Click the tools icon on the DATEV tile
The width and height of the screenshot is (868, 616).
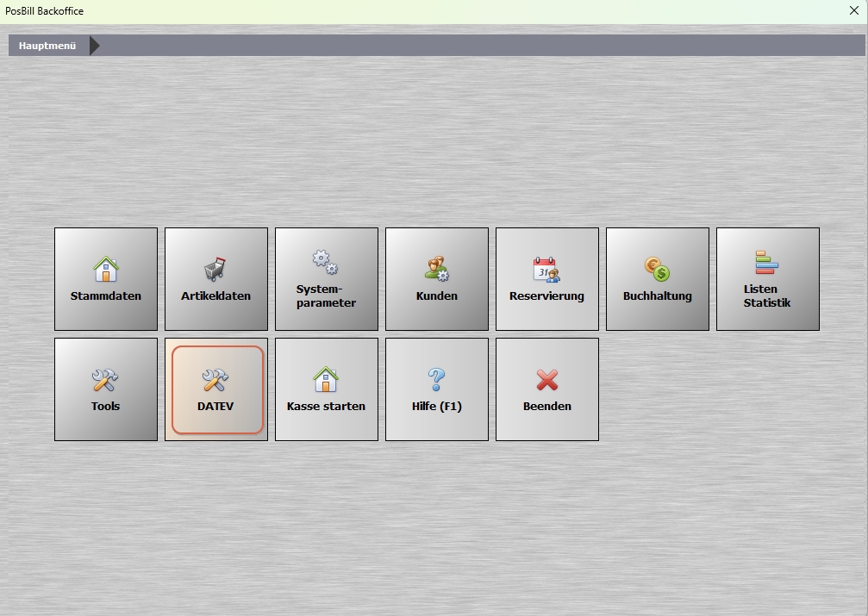215,380
